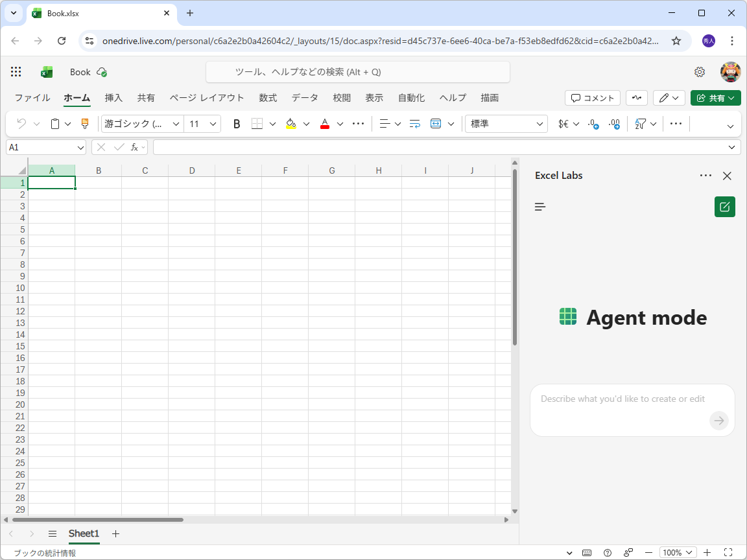Click the Undo icon
This screenshot has width=747, height=560.
coord(21,124)
